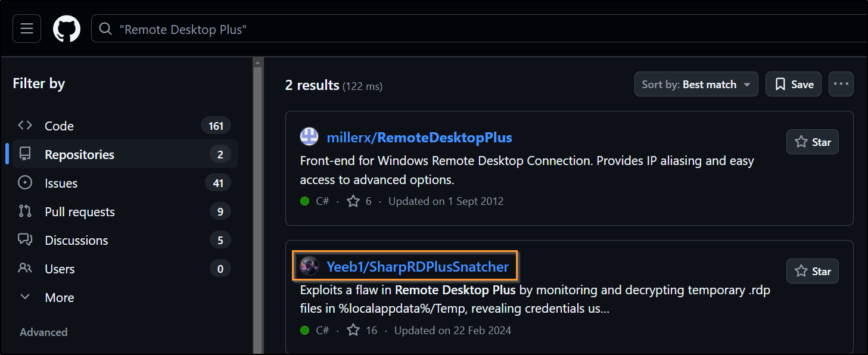868x355 pixels.
Task: Expand the More filter options
Action: tap(59, 297)
